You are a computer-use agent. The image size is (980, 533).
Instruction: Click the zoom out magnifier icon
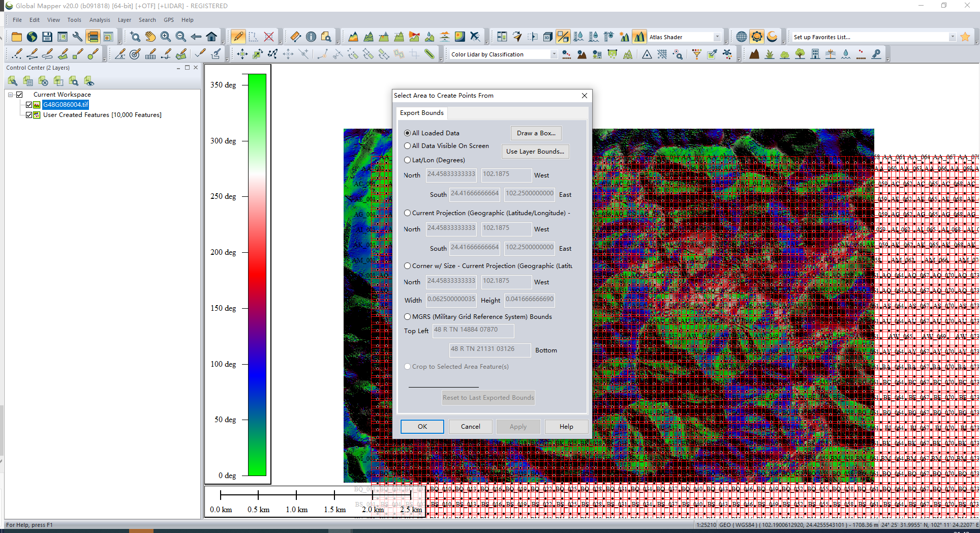pos(181,37)
